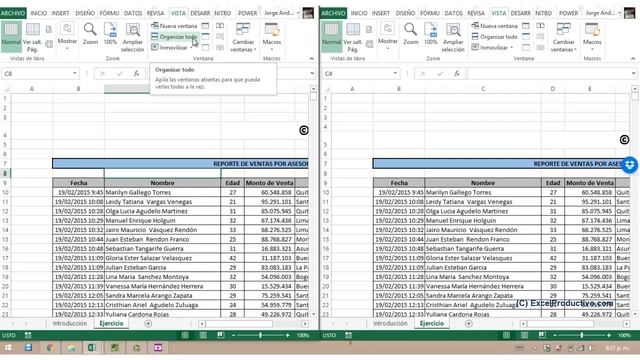Open Macros dropdown in right window

(592, 37)
